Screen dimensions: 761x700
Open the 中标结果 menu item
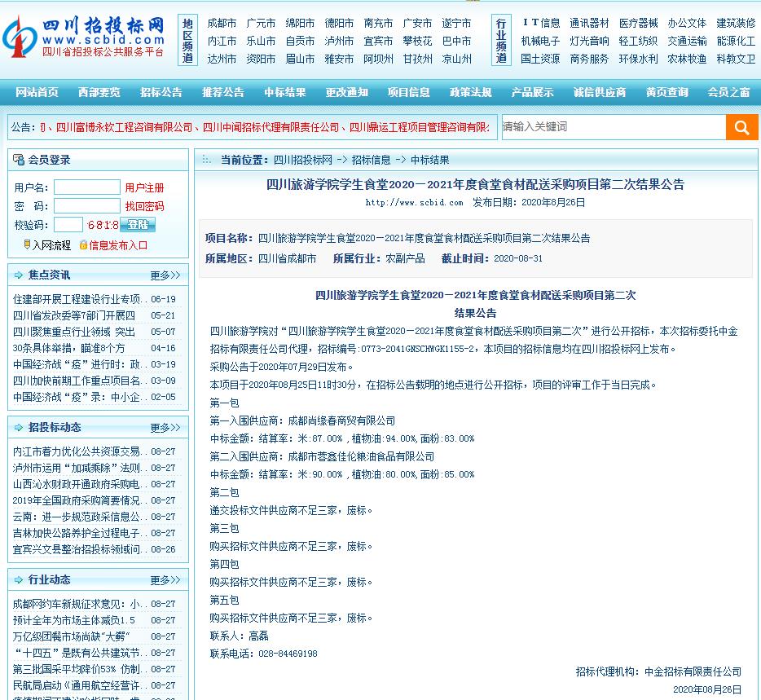pyautogui.click(x=285, y=92)
